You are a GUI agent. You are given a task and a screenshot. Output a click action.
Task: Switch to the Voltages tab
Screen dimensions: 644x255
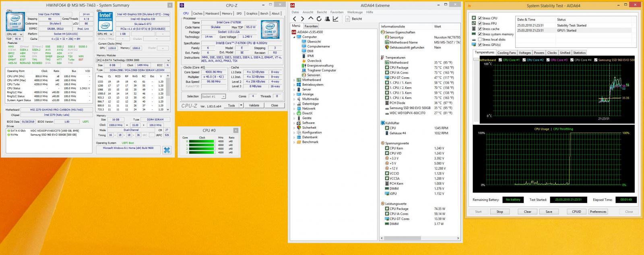[x=524, y=53]
